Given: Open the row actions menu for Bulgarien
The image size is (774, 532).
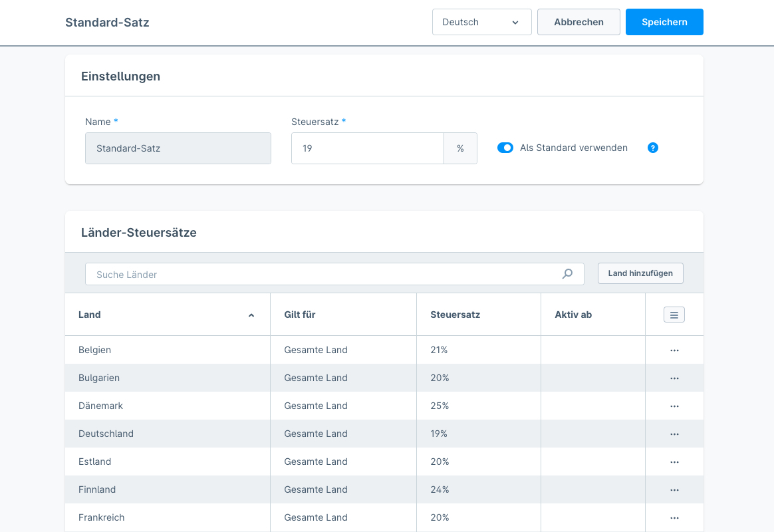Looking at the screenshot, I should point(674,378).
